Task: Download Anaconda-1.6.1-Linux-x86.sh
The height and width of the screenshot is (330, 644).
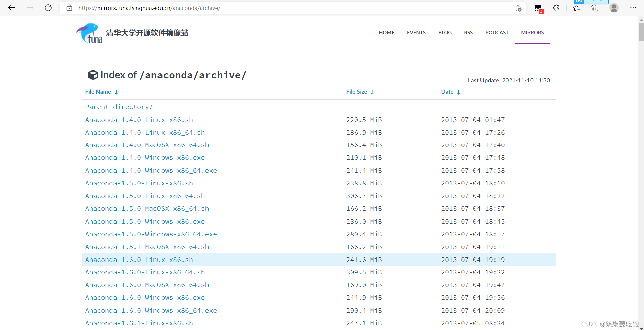Action: coord(139,323)
